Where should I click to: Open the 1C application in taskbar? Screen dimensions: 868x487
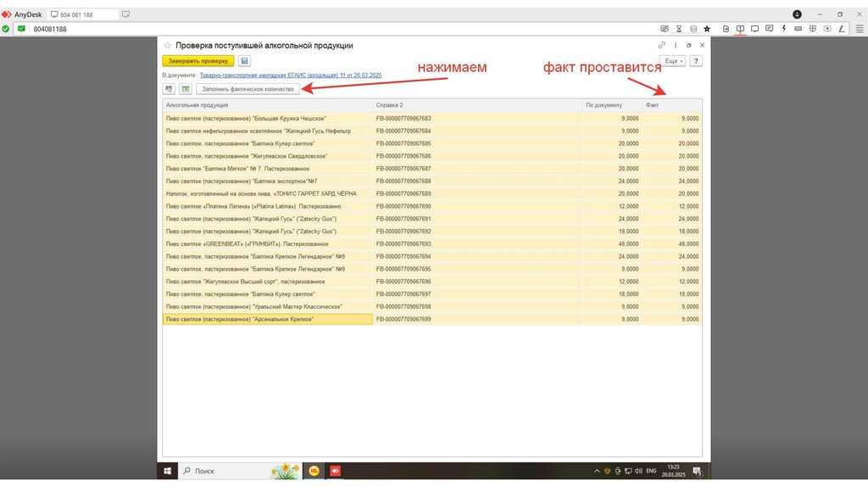point(314,470)
